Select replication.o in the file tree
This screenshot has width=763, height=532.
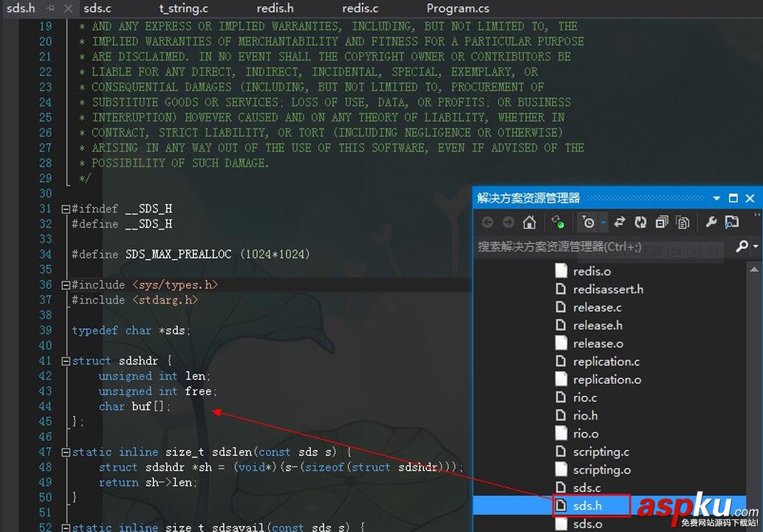point(607,379)
